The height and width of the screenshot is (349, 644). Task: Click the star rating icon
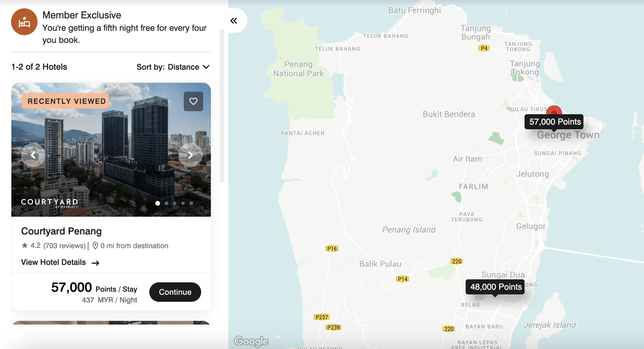pos(24,246)
